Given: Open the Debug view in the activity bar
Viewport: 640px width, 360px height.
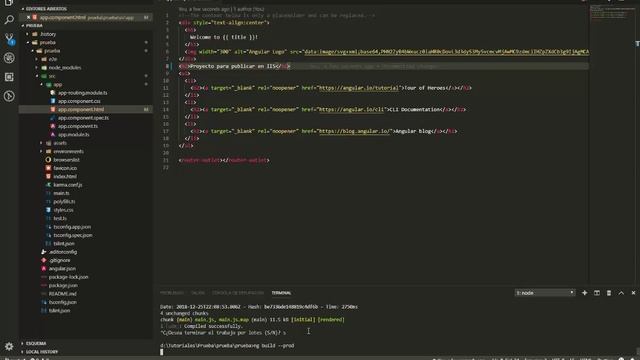Looking at the screenshot, I should (x=9, y=58).
